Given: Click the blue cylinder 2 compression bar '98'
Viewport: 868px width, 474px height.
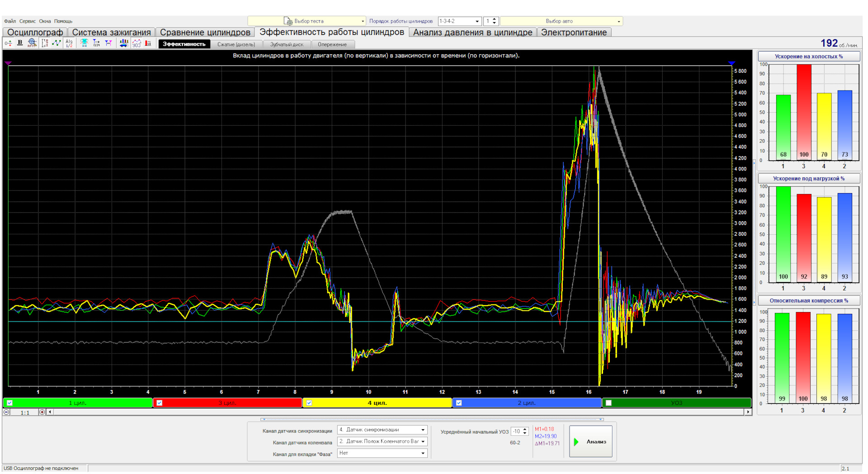Looking at the screenshot, I should 845,359.
